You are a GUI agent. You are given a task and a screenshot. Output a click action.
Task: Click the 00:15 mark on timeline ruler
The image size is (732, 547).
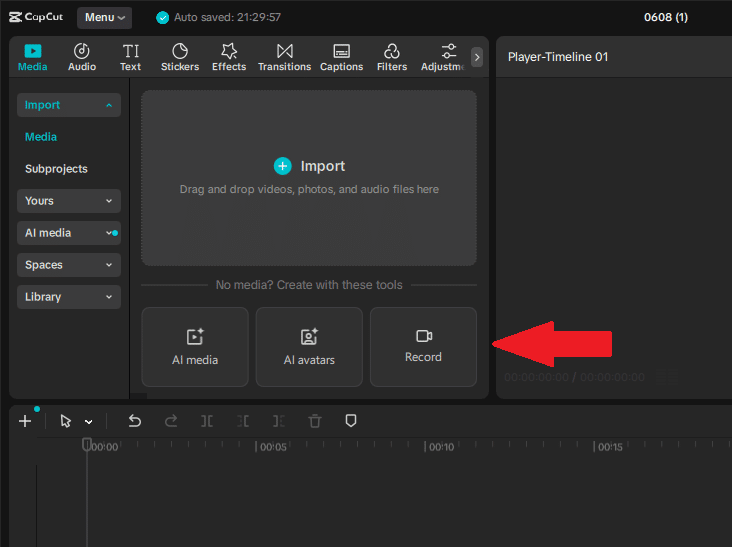610,447
